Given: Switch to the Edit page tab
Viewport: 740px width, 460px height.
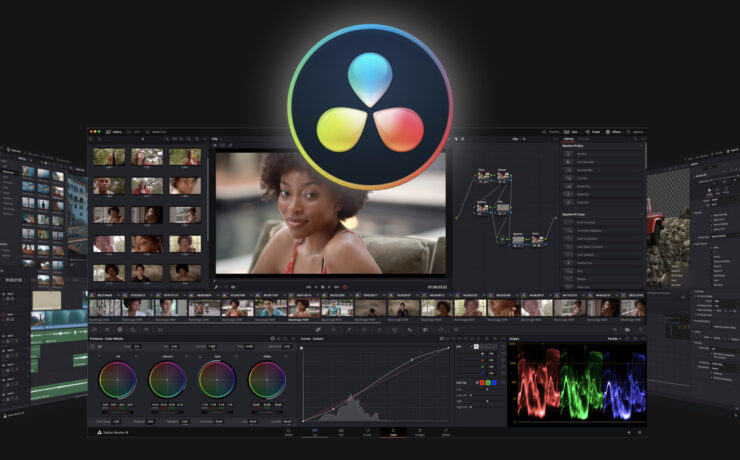Looking at the screenshot, I should click(341, 432).
